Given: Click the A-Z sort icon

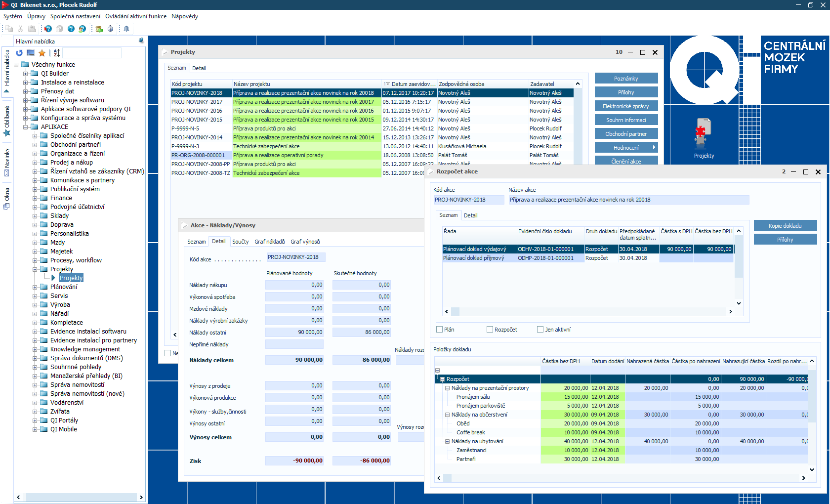Looking at the screenshot, I should tap(57, 53).
